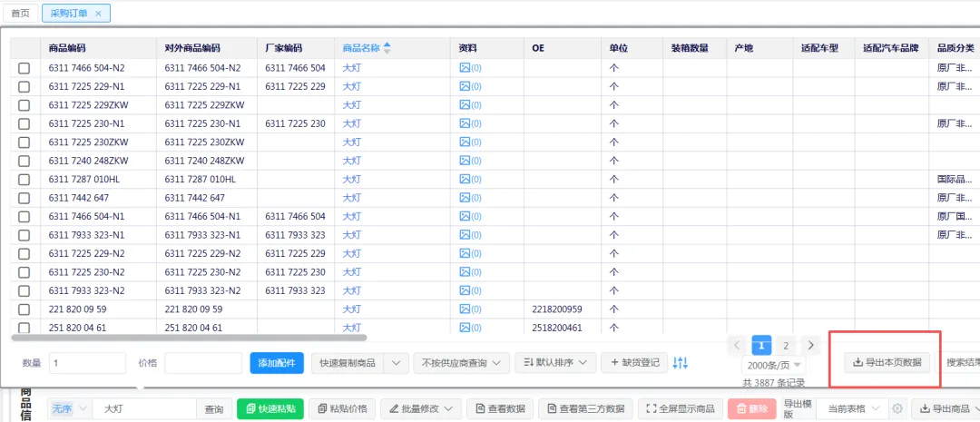
Task: Open image attachments for 221 820 09 59
Action: (x=470, y=309)
